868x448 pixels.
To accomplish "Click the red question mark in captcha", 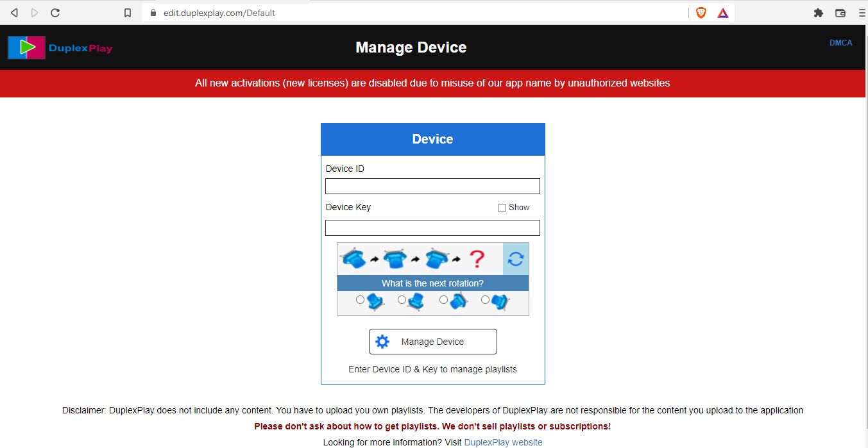I will click(477, 259).
